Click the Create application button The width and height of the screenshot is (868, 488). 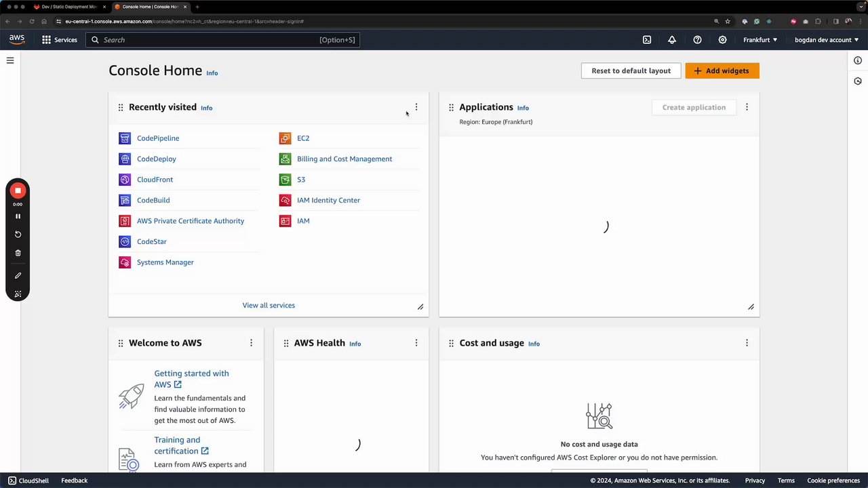pyautogui.click(x=694, y=107)
